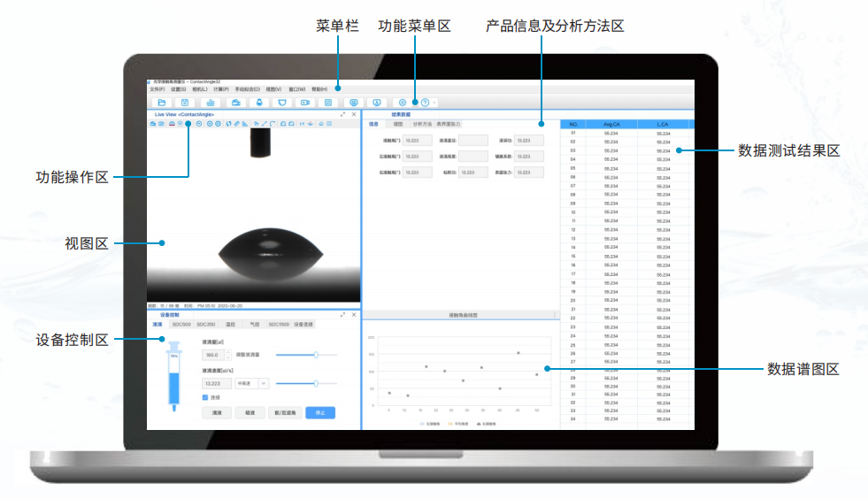Open the 中高速 speed dropdown
Image resolution: width=868 pixels, height=499 pixels.
[x=263, y=383]
